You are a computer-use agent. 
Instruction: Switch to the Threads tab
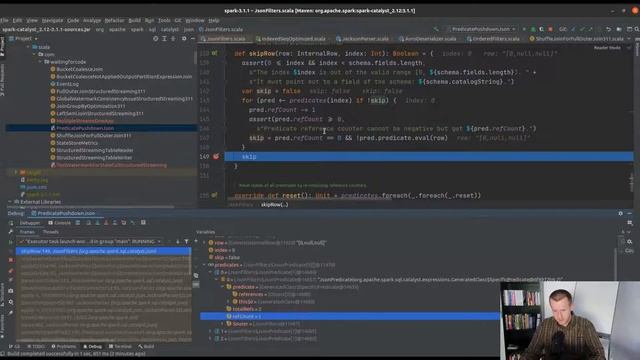pyautogui.click(x=51, y=232)
